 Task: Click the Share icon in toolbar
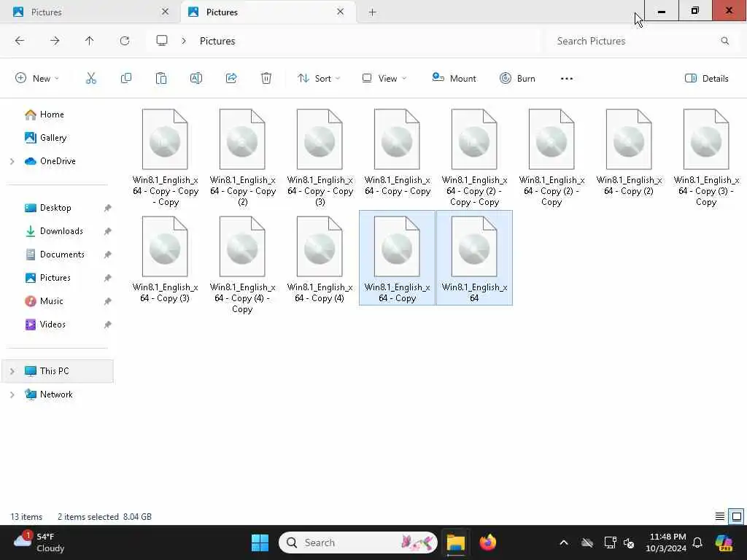(x=231, y=79)
